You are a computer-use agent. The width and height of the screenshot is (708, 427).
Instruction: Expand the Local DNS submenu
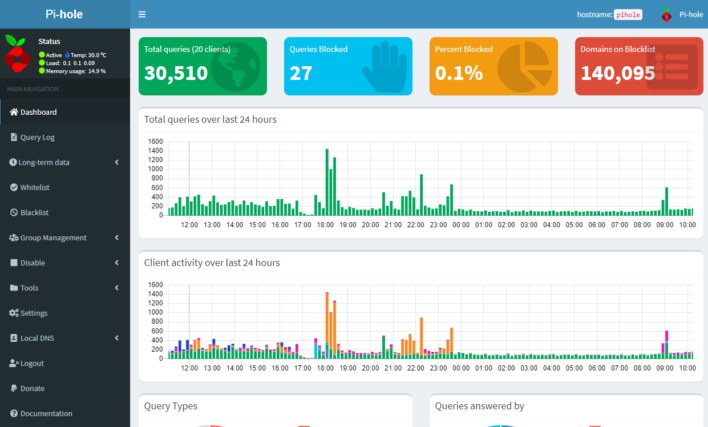point(64,338)
